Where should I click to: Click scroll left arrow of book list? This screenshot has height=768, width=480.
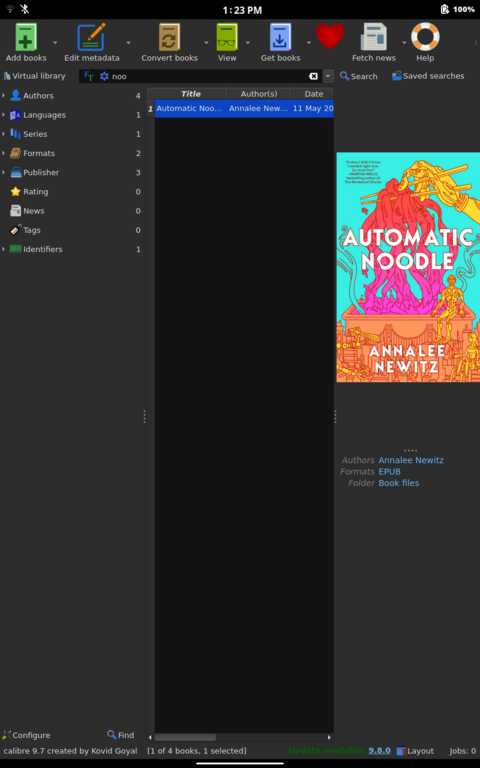pyautogui.click(x=150, y=737)
